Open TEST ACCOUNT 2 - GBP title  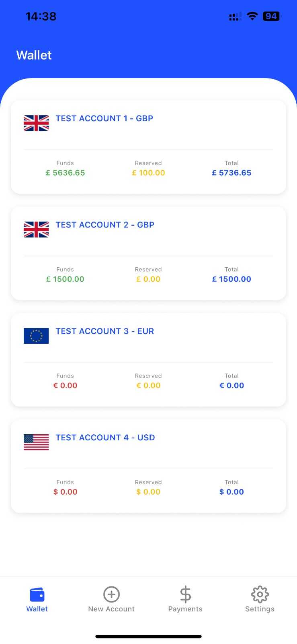click(x=105, y=225)
